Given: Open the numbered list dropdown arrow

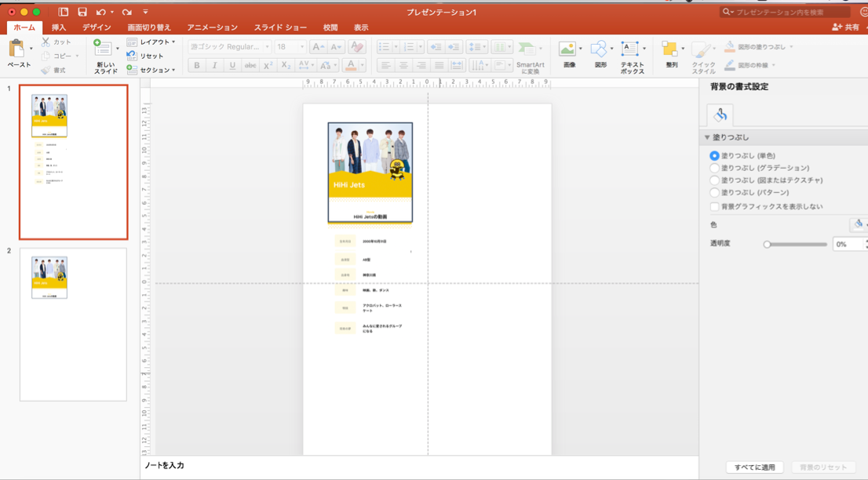Looking at the screenshot, I should pyautogui.click(x=420, y=47).
